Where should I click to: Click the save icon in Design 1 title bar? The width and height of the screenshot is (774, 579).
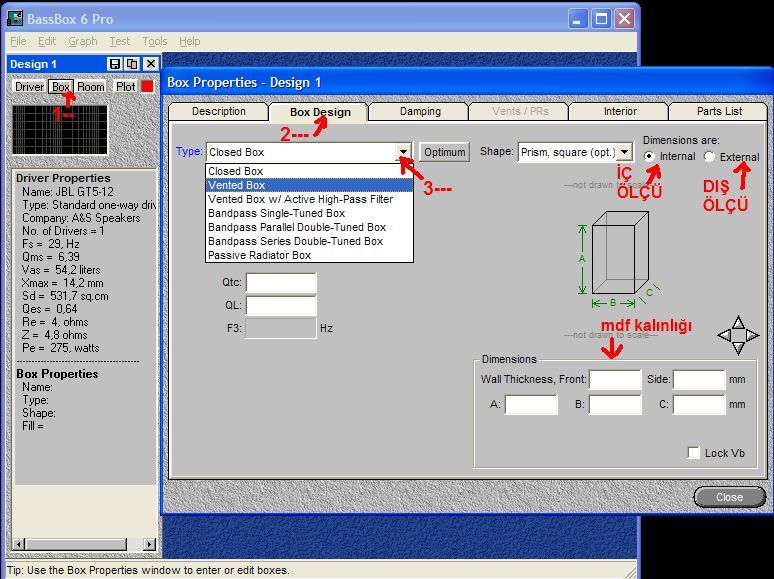(116, 64)
